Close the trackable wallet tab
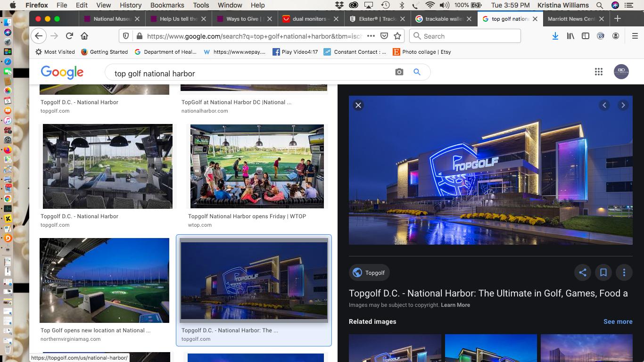Screen dimensions: 644x362 pos(469,19)
